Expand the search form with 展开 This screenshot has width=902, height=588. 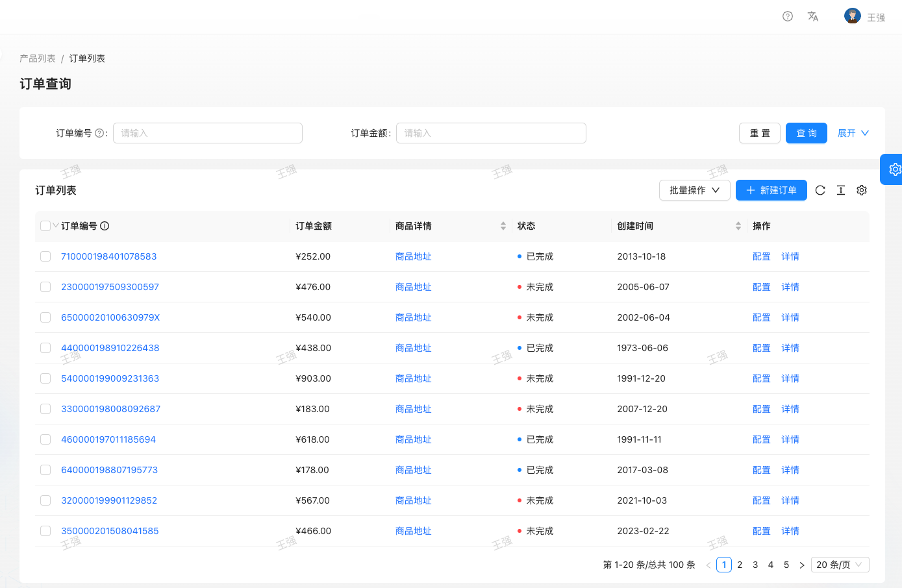click(x=853, y=133)
